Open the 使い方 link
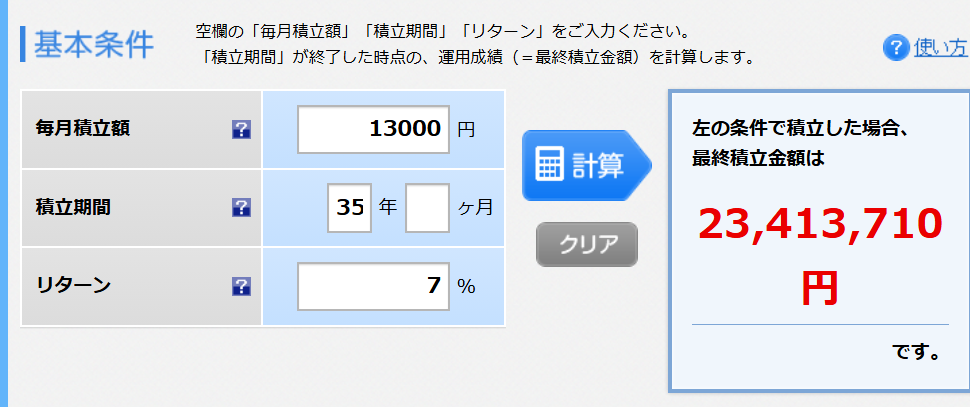The width and height of the screenshot is (970, 407). 941,48
